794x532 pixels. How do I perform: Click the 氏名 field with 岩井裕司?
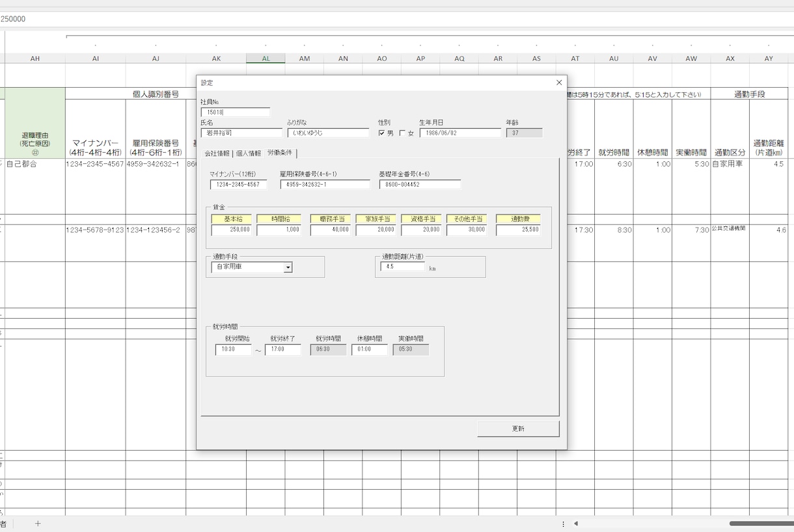pyautogui.click(x=242, y=133)
